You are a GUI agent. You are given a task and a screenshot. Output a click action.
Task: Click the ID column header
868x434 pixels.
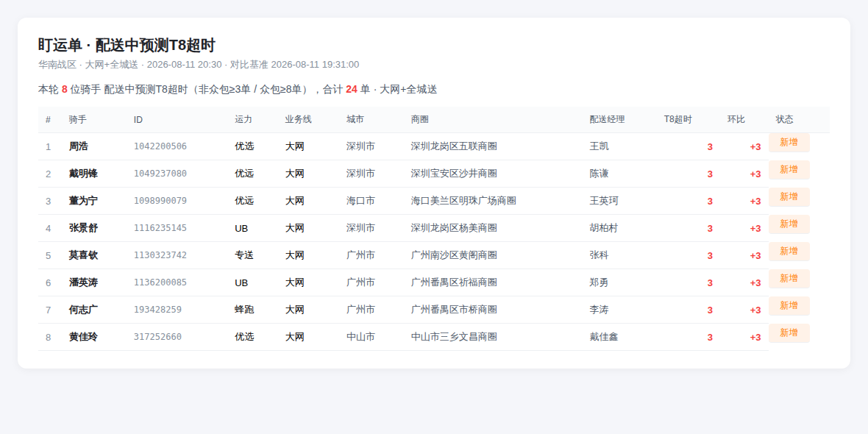click(x=138, y=120)
